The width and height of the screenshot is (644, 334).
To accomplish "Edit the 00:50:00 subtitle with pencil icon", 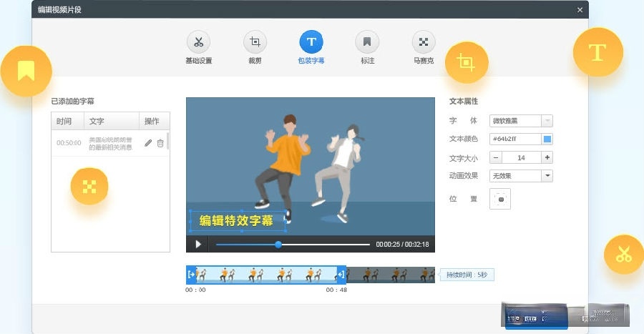I will coord(148,143).
